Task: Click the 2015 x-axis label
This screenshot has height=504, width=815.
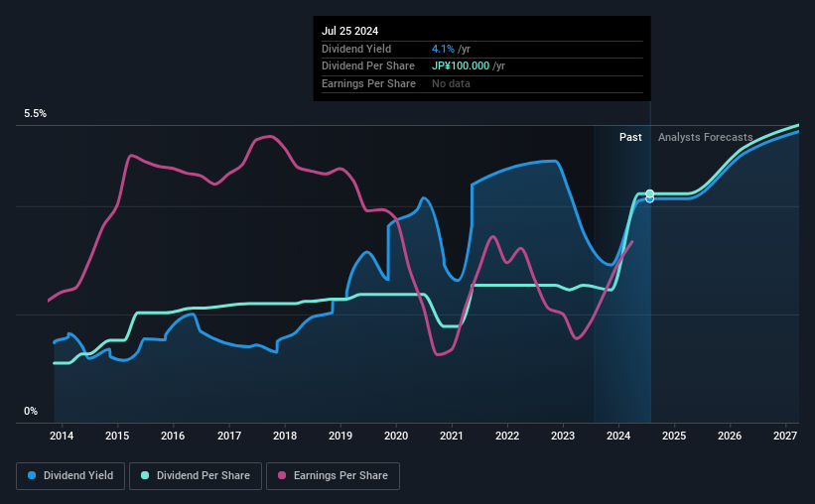Action: pyautogui.click(x=117, y=436)
